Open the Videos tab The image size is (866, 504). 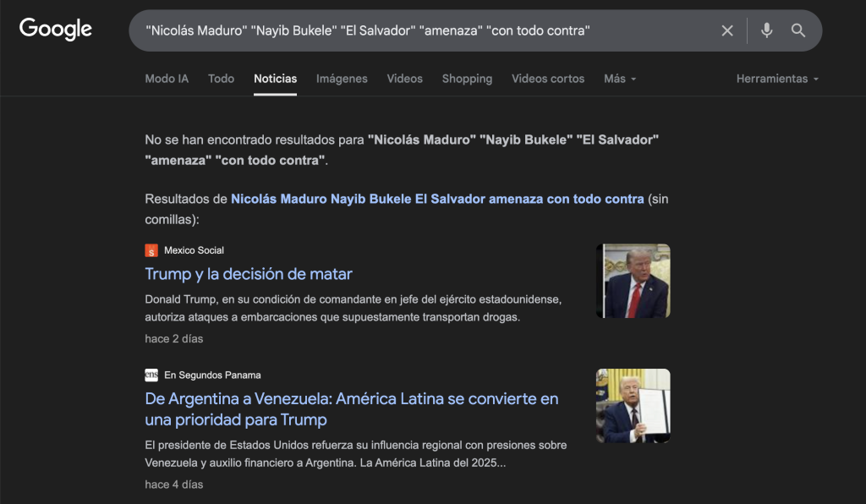tap(404, 79)
